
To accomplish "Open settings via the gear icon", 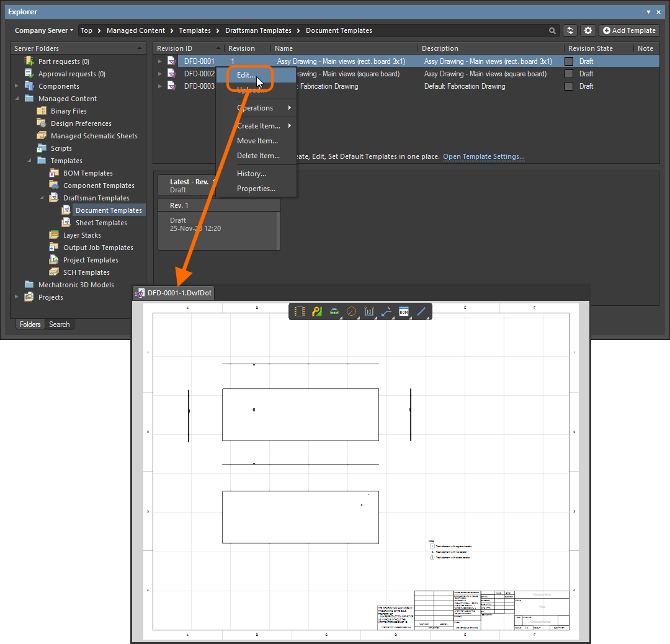I will coord(588,30).
